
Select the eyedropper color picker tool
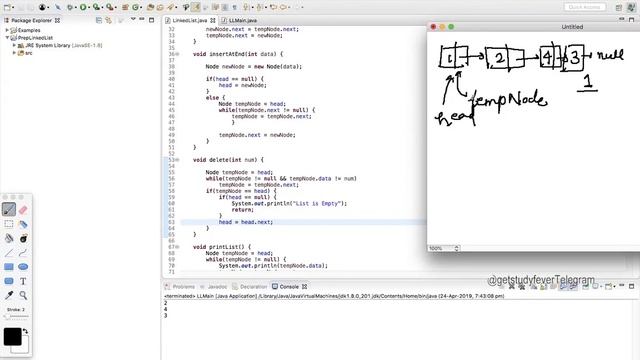coord(9,295)
